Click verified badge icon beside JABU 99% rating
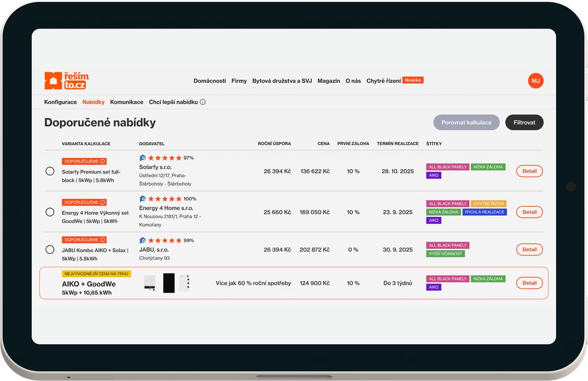 point(143,240)
